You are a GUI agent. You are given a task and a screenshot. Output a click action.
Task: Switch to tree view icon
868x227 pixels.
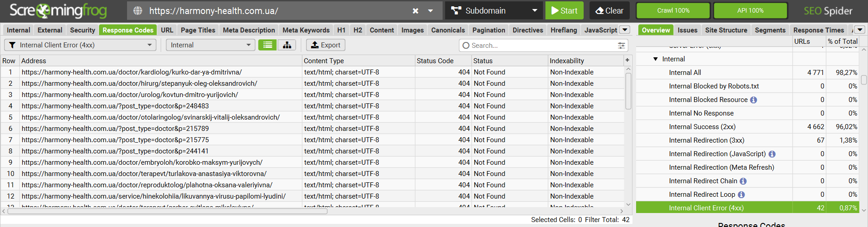pyautogui.click(x=287, y=45)
